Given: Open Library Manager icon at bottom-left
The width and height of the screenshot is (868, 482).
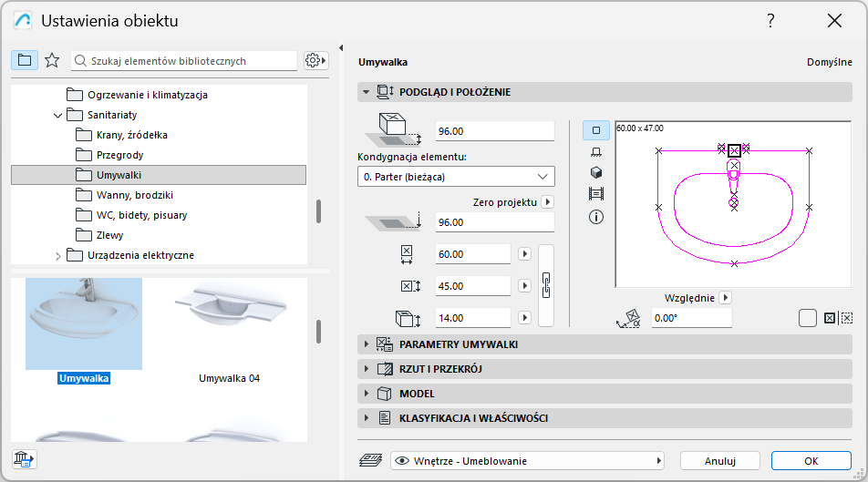Looking at the screenshot, I should pyautogui.click(x=24, y=460).
